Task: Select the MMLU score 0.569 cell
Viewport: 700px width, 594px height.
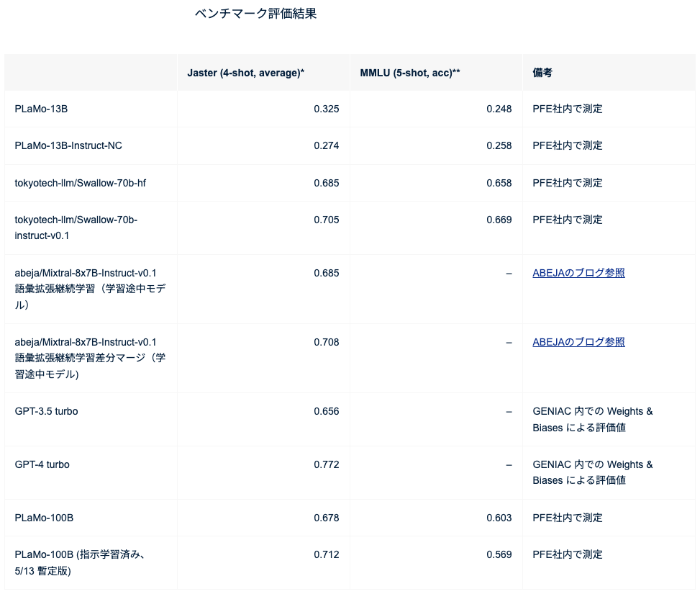Action: [499, 554]
